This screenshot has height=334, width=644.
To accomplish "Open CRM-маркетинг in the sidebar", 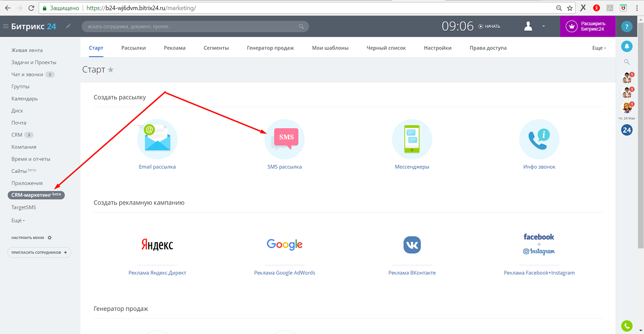I will tap(36, 195).
